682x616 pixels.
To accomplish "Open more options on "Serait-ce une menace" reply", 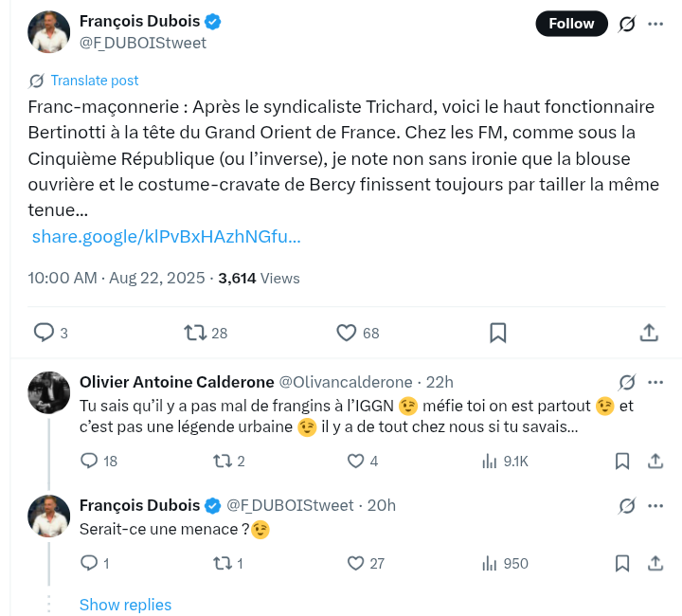I will [x=655, y=505].
